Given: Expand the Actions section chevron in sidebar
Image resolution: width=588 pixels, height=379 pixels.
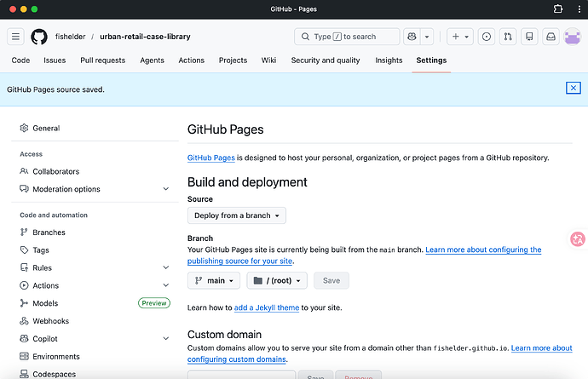Looking at the screenshot, I should (166, 285).
